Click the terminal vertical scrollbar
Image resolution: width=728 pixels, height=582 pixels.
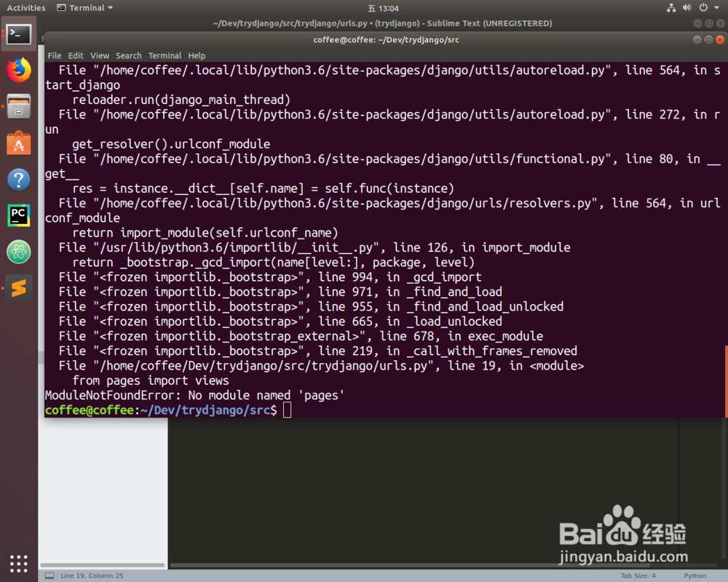coord(726,380)
